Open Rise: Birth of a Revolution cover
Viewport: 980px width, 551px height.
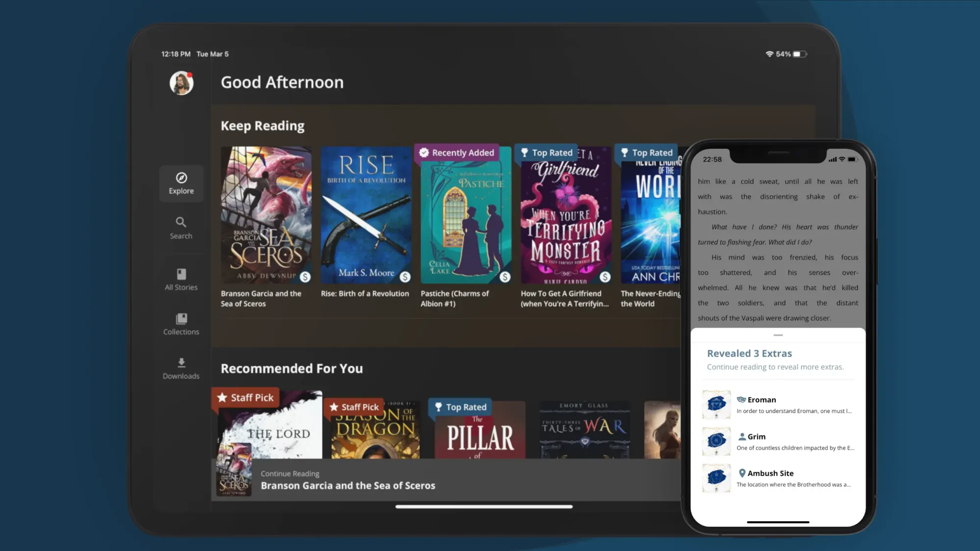366,215
